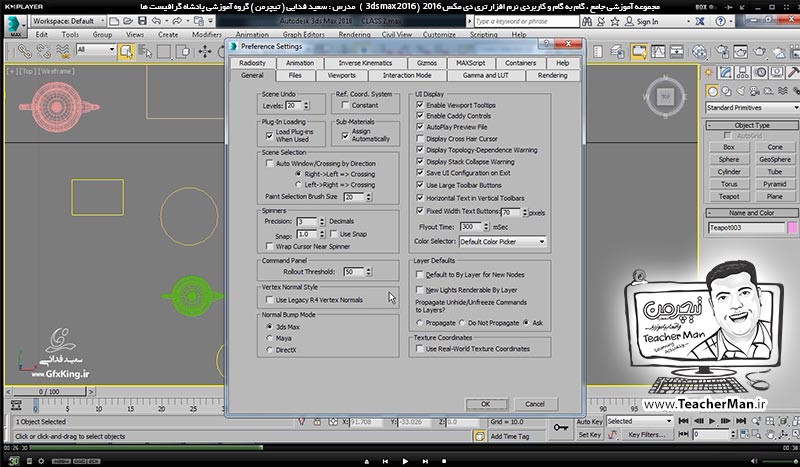The width and height of the screenshot is (800, 467).
Task: Switch to the Gamma and LUT tab
Action: [486, 76]
